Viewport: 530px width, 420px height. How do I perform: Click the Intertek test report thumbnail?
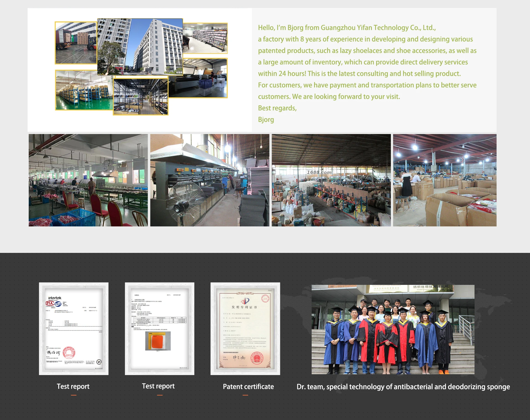pos(73,328)
